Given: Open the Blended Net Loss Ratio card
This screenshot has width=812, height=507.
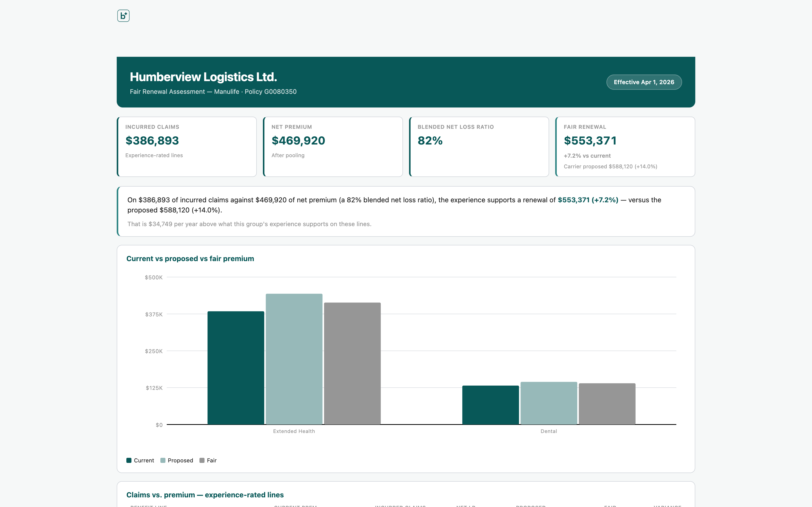Looking at the screenshot, I should (479, 147).
